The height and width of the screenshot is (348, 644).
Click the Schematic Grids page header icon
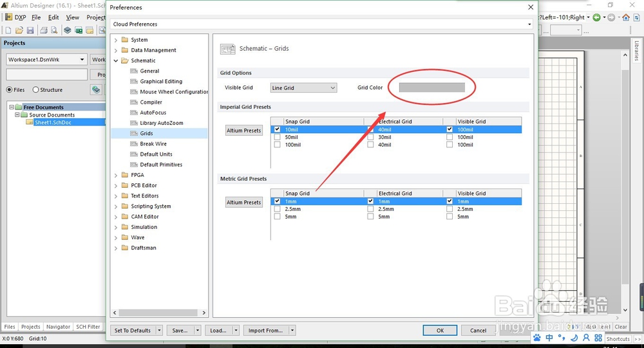227,49
